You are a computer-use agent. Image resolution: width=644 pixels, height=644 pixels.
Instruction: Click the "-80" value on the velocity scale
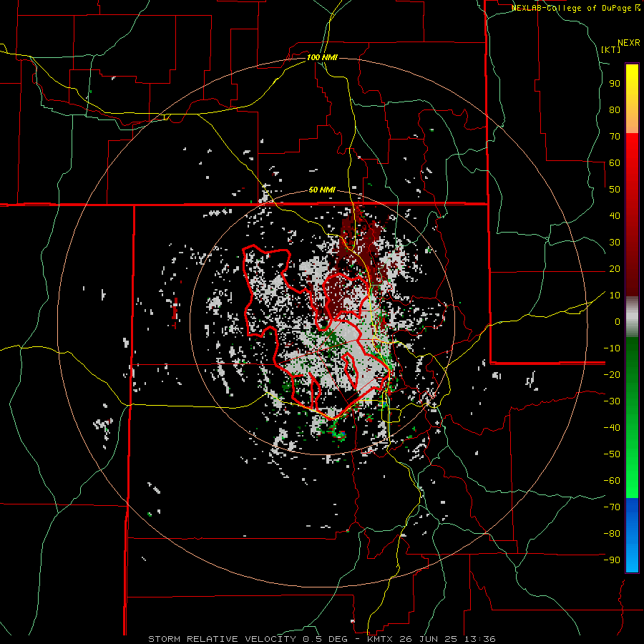(x=612, y=534)
